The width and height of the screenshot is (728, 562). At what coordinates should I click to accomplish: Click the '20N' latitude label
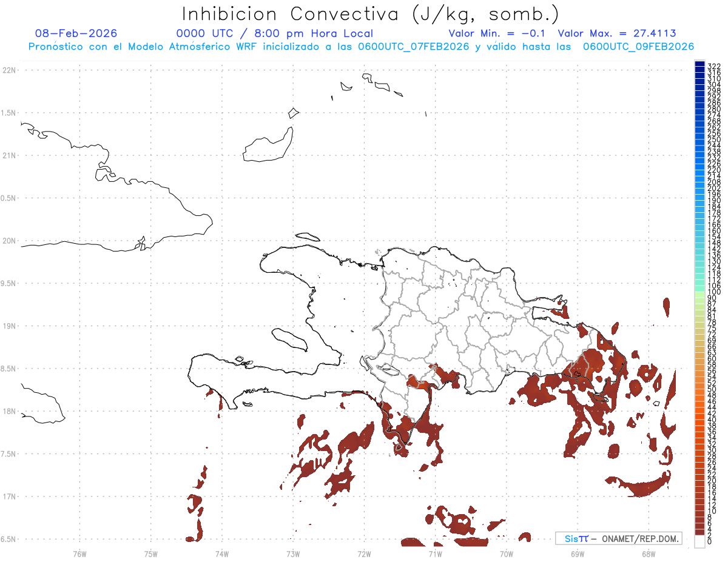[x=8, y=241]
